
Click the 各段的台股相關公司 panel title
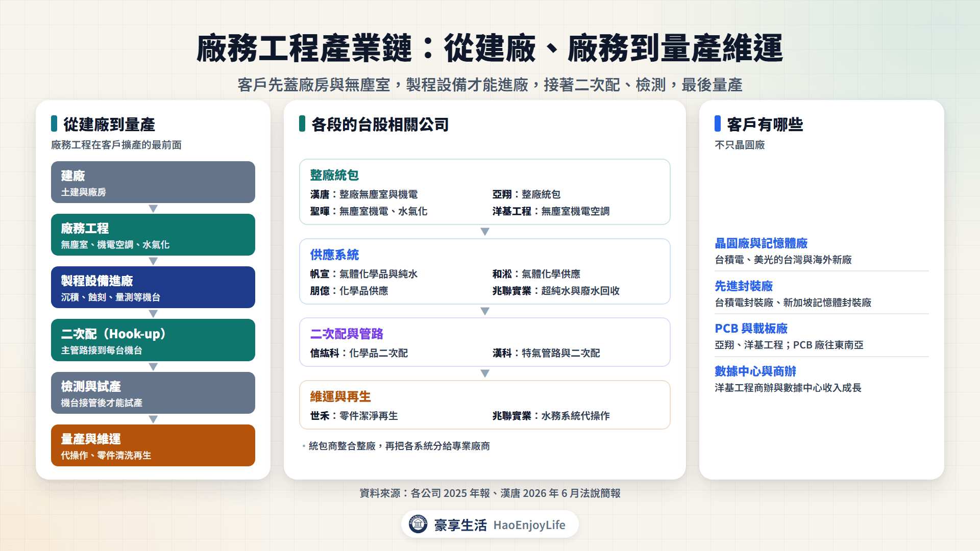[x=380, y=124]
